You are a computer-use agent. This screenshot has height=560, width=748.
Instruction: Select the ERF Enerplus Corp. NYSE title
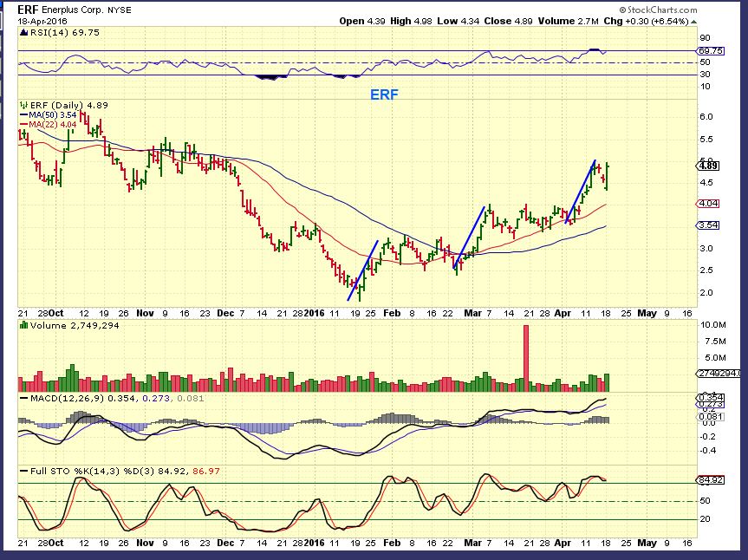(75, 10)
